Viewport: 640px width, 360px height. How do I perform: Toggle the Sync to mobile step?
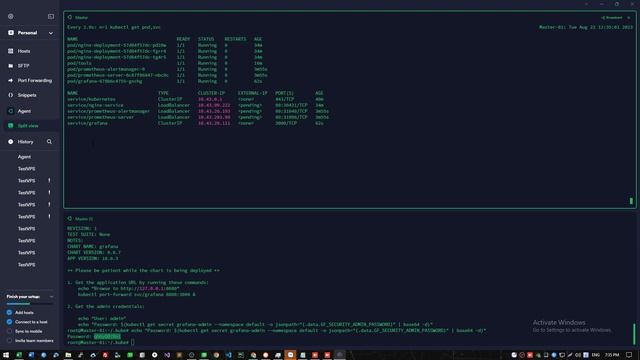tap(9, 331)
